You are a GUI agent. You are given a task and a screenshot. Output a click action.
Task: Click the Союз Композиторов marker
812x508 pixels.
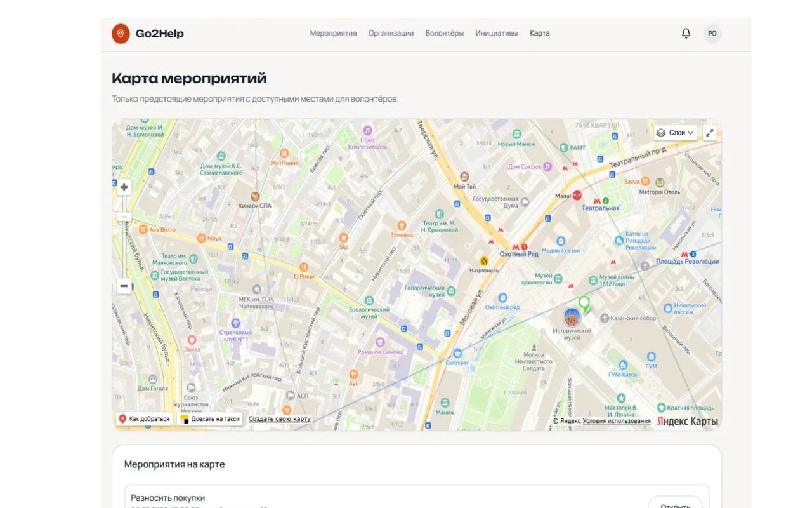[x=367, y=130]
